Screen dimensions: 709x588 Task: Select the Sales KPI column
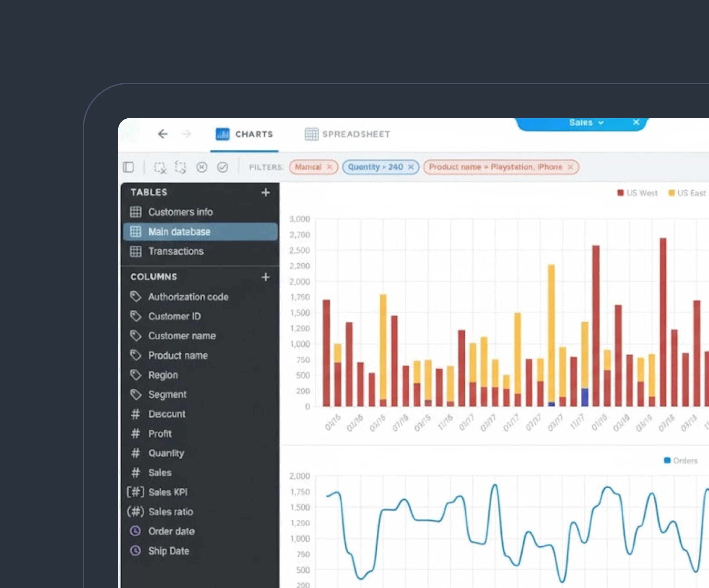tap(168, 492)
